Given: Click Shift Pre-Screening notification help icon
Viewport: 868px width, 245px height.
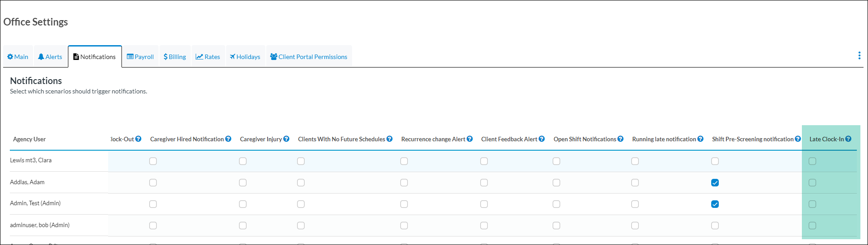Looking at the screenshot, I should tap(798, 139).
